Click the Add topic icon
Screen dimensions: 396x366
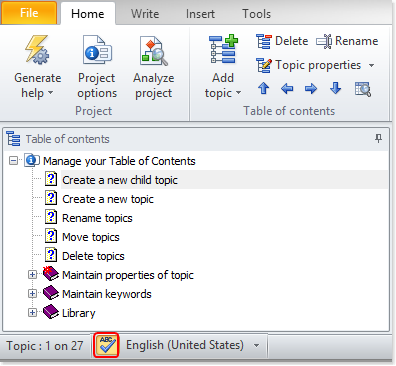(x=223, y=49)
